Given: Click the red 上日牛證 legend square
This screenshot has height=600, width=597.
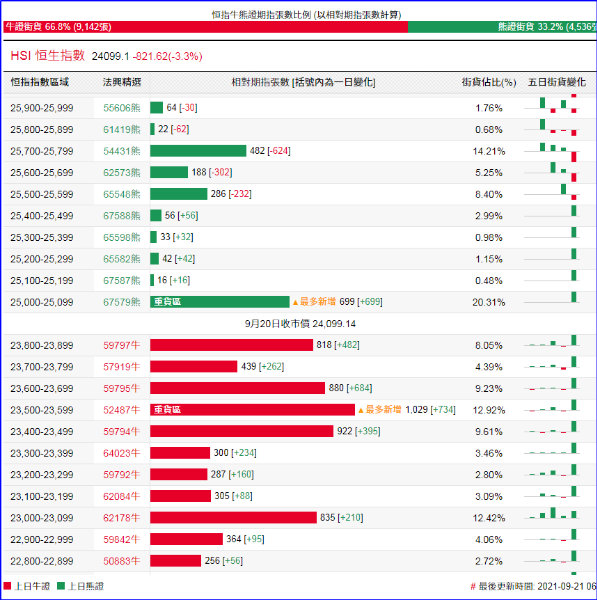Looking at the screenshot, I should pos(7,586).
